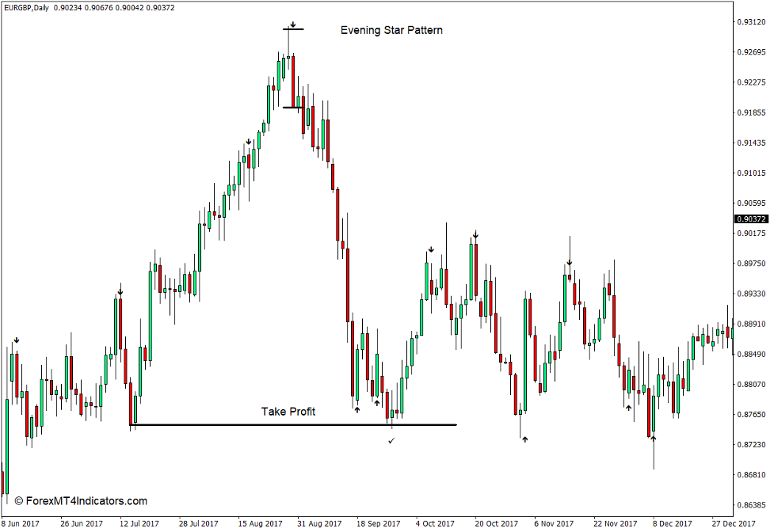
Task: Click the down arrow on the mid-August uptrend
Action: (x=248, y=142)
